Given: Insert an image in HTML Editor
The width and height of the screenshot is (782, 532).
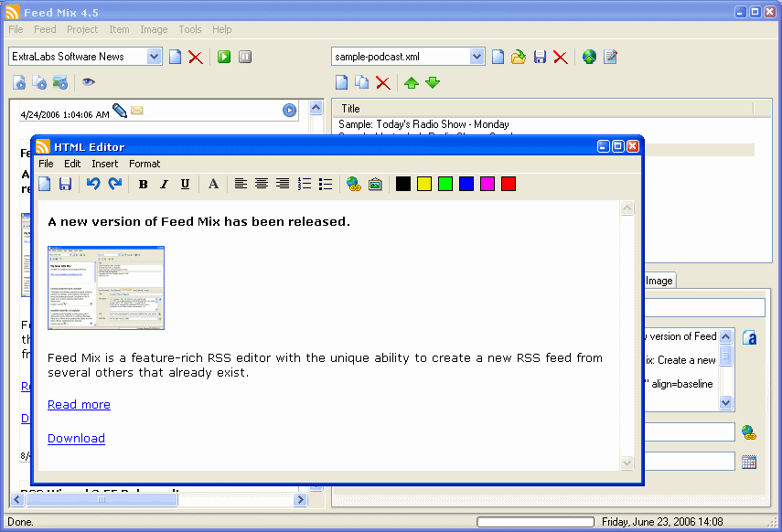Looking at the screenshot, I should pyautogui.click(x=375, y=184).
